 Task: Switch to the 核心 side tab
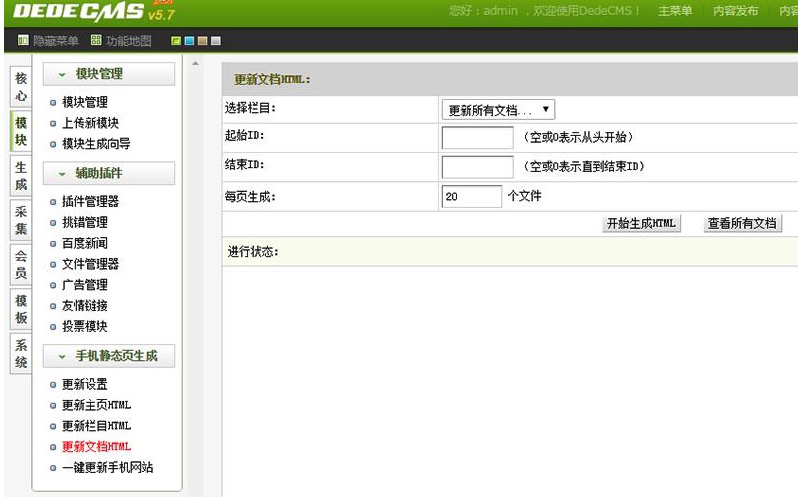click(x=21, y=87)
